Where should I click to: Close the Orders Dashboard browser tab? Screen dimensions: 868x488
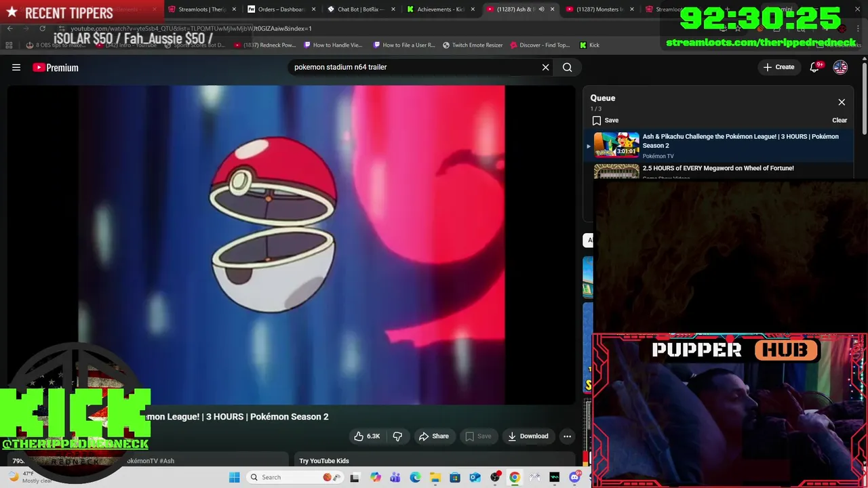tap(314, 9)
